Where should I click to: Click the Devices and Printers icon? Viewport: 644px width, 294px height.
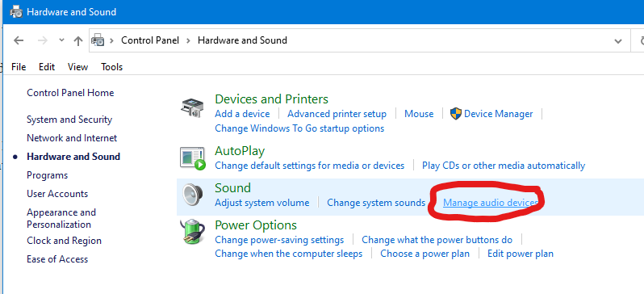192,108
